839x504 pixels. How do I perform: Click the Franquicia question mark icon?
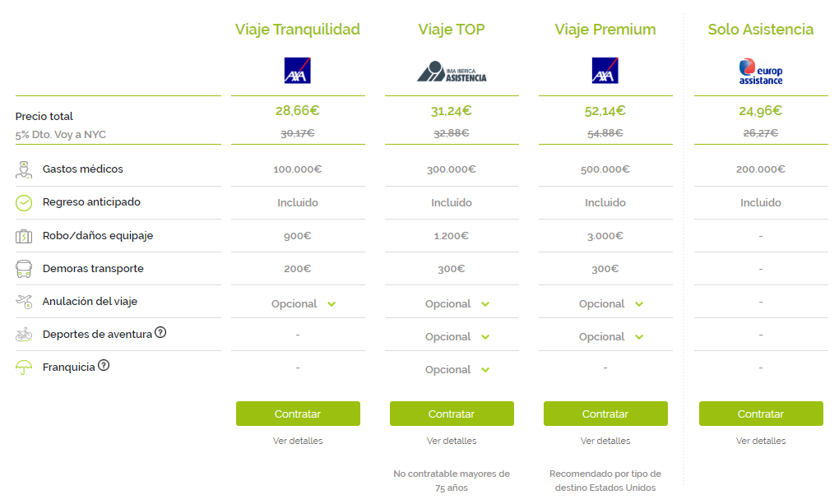(104, 365)
